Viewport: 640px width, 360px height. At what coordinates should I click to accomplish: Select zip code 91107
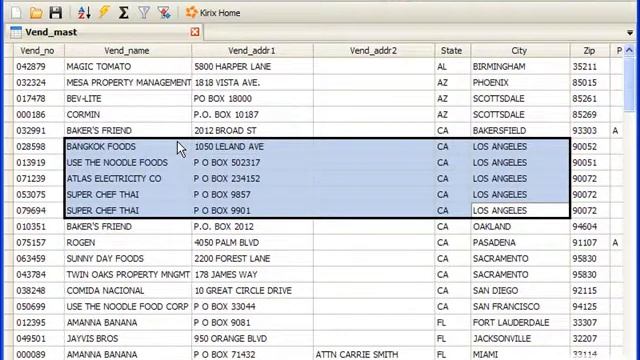[589, 242]
